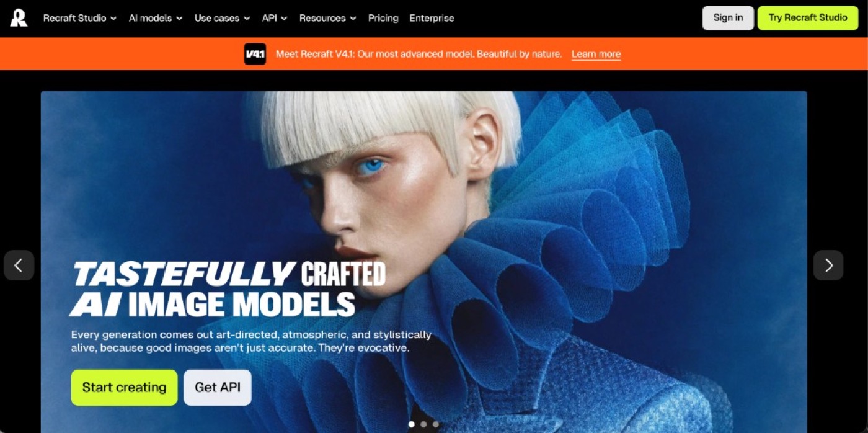Click the Start creating button
This screenshot has height=433, width=868.
point(124,388)
